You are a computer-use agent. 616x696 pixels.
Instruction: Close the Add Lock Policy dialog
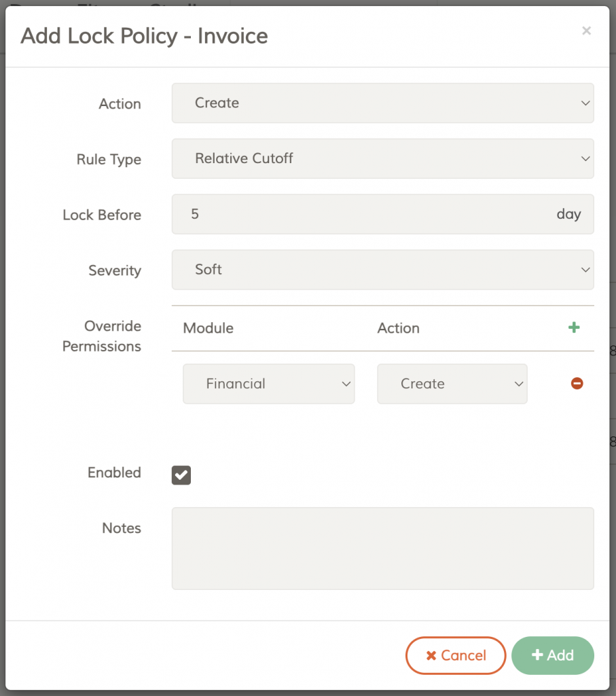point(586,31)
